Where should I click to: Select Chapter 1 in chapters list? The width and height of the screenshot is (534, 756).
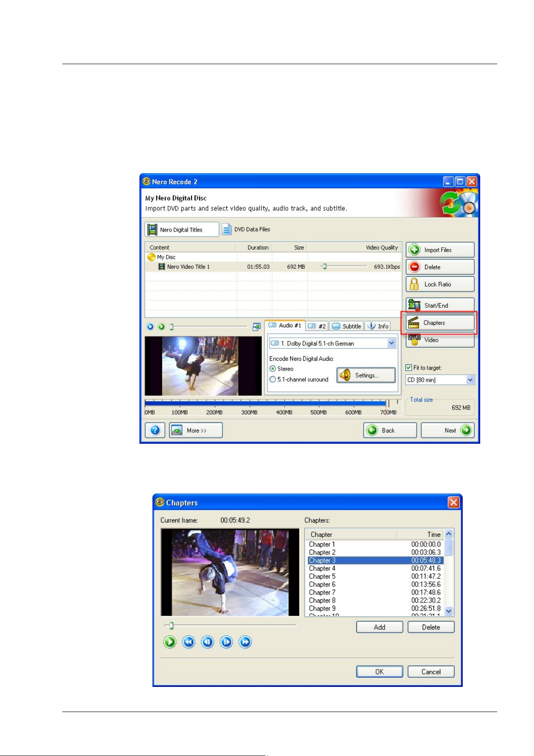[x=375, y=544]
